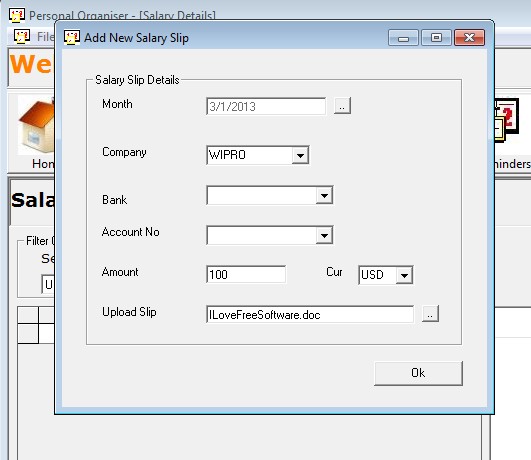
Task: Click the dialog title bar app icon
Action: tap(72, 38)
